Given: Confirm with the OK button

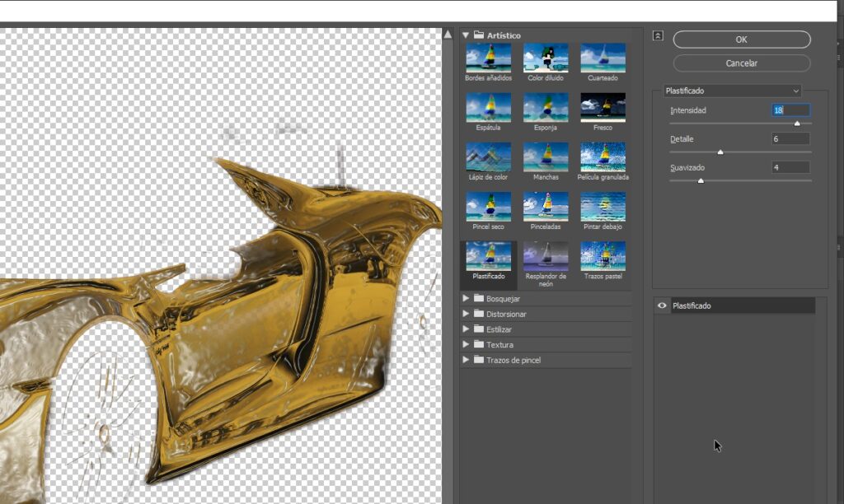Looking at the screenshot, I should 740,39.
